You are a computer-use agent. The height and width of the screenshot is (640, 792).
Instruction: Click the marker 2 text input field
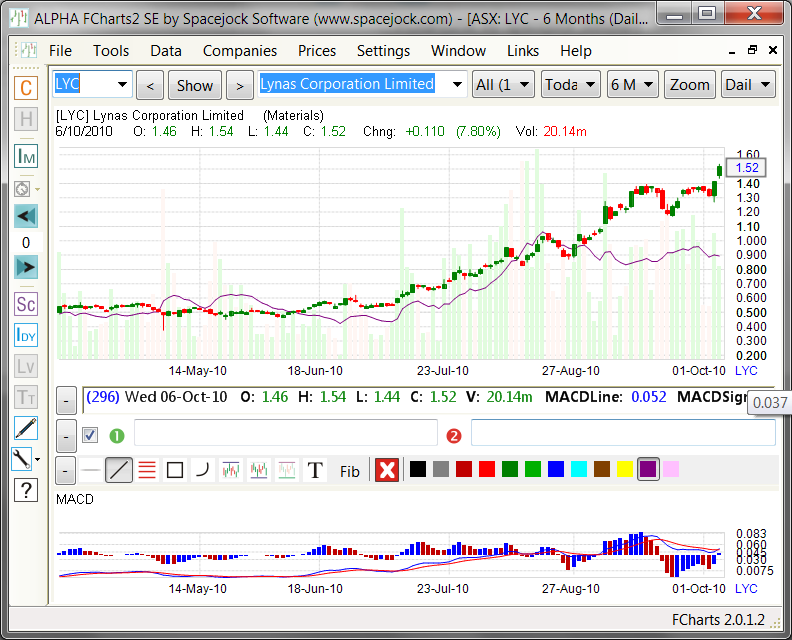[x=623, y=433]
